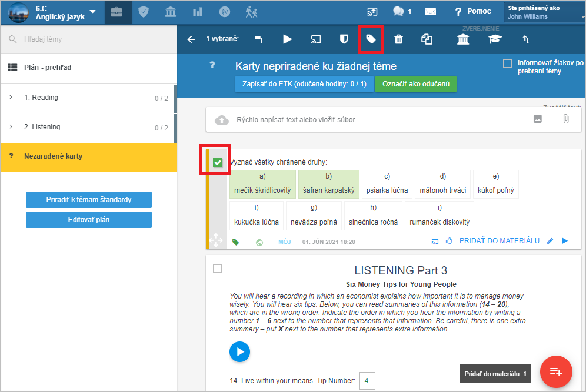The width and height of the screenshot is (586, 392).
Task: Insert an image into quick text box
Action: click(537, 119)
